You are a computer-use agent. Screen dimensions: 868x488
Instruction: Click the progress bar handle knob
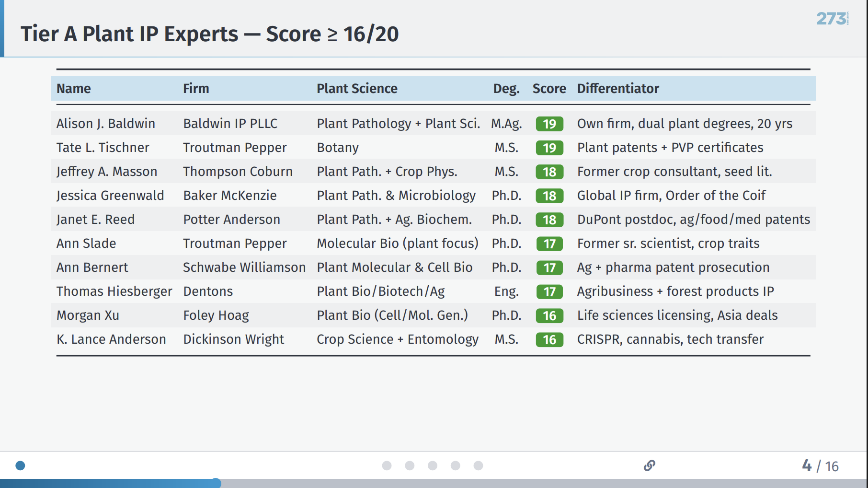(x=217, y=483)
